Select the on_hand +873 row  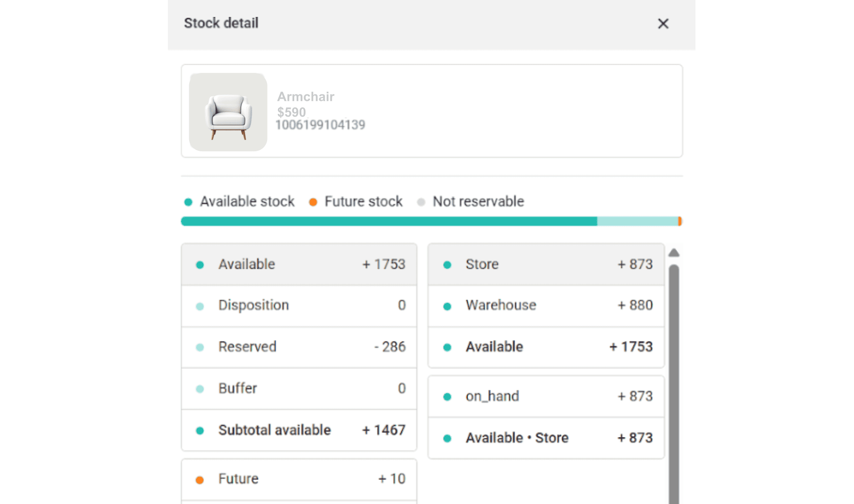click(546, 396)
